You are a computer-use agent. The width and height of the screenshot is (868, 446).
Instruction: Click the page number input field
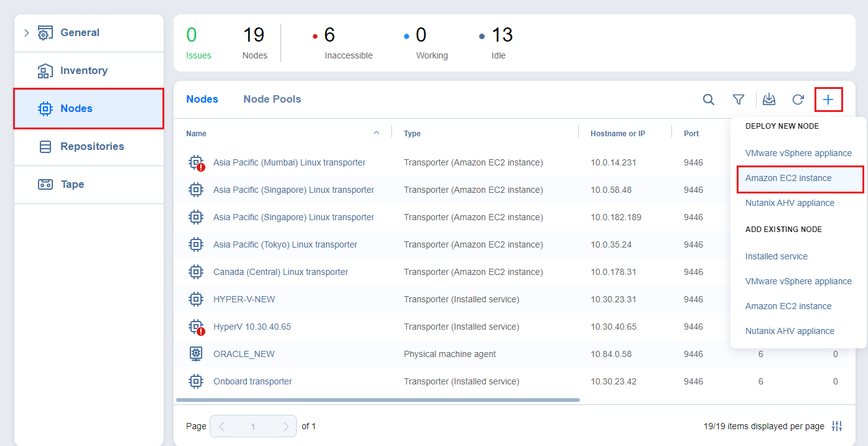pos(253,426)
